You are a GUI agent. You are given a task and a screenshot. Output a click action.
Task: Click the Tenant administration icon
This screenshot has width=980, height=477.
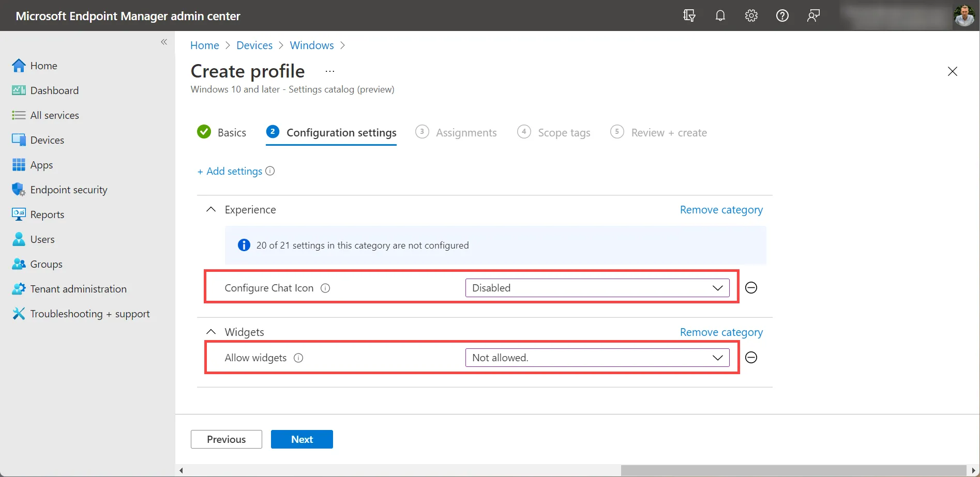(19, 289)
